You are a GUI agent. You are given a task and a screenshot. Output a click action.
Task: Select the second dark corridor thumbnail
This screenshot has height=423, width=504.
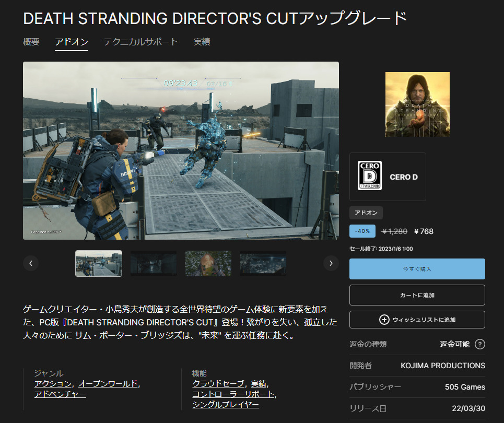pyautogui.click(x=154, y=263)
